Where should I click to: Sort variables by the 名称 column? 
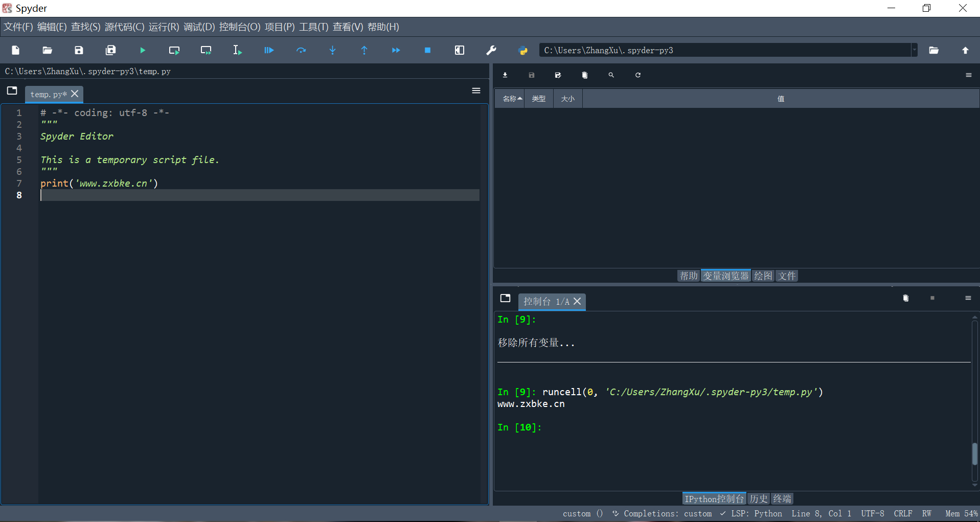(x=510, y=98)
